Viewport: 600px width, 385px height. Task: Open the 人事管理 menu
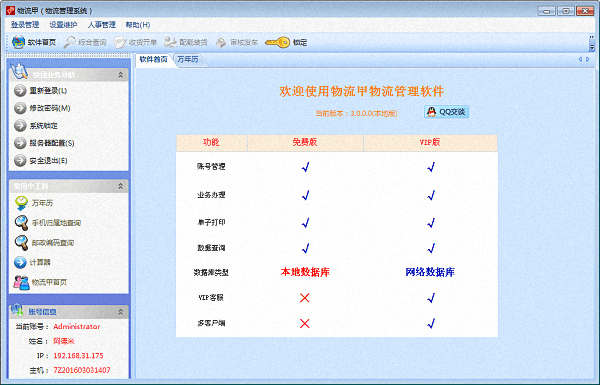pos(102,25)
